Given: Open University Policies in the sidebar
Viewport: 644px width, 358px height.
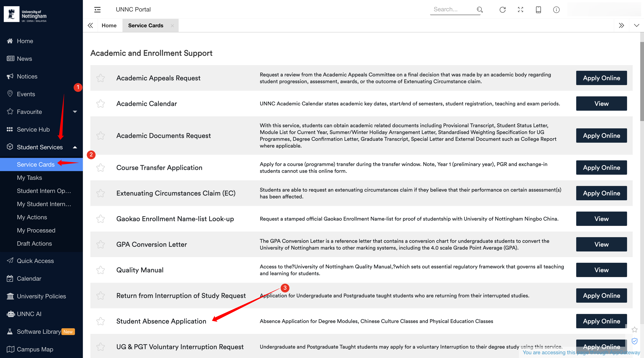Looking at the screenshot, I should (x=41, y=296).
